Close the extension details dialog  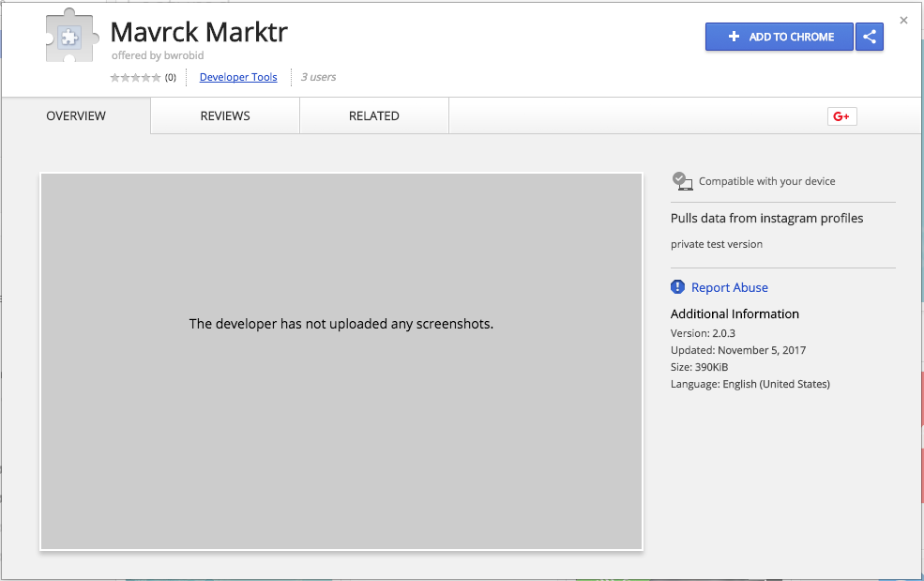(x=903, y=21)
